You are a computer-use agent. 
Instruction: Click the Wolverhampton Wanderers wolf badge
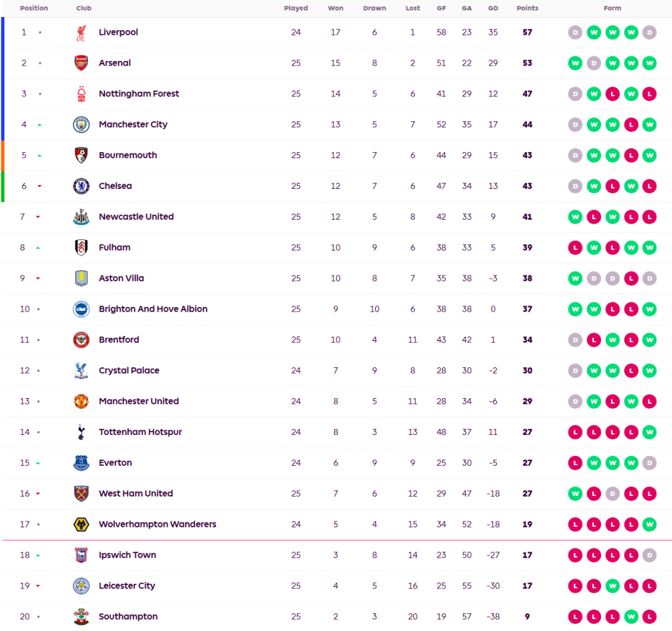[x=81, y=525]
